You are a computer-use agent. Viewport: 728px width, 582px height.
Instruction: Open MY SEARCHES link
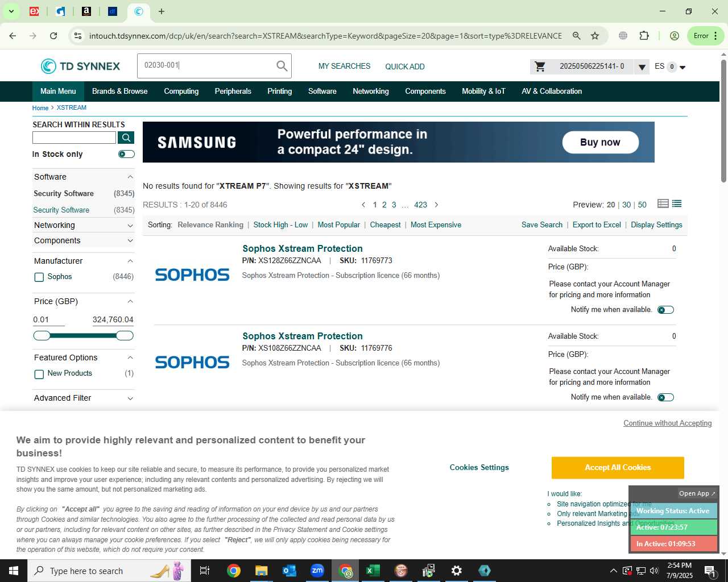tap(344, 66)
